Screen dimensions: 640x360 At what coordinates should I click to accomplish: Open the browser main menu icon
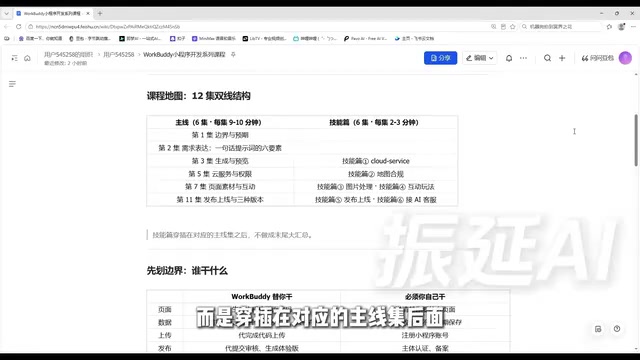(633, 27)
